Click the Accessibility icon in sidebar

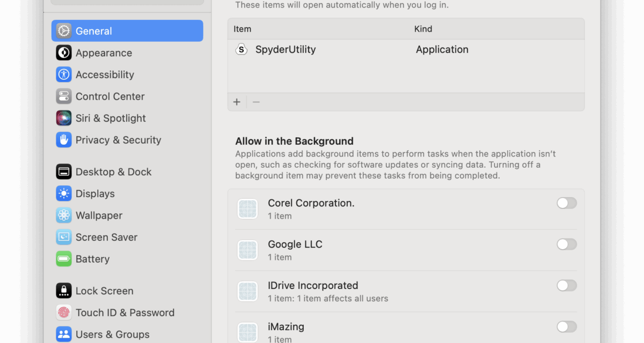click(64, 74)
